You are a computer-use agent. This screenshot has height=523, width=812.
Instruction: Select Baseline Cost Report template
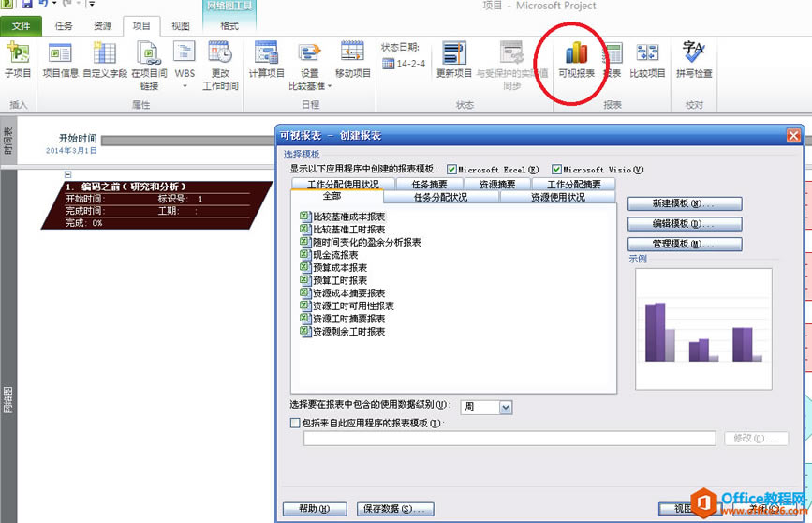click(x=343, y=217)
